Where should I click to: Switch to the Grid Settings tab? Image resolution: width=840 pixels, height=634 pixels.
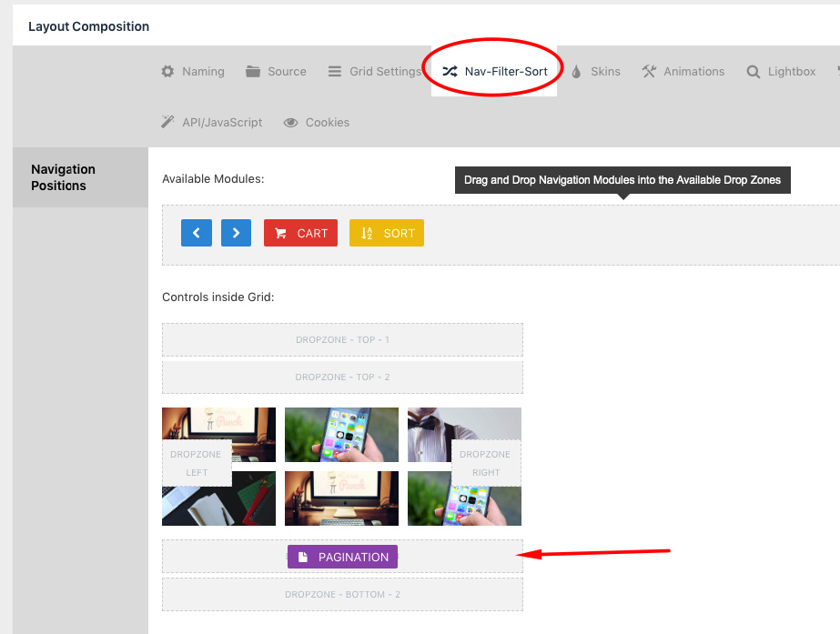tap(375, 71)
